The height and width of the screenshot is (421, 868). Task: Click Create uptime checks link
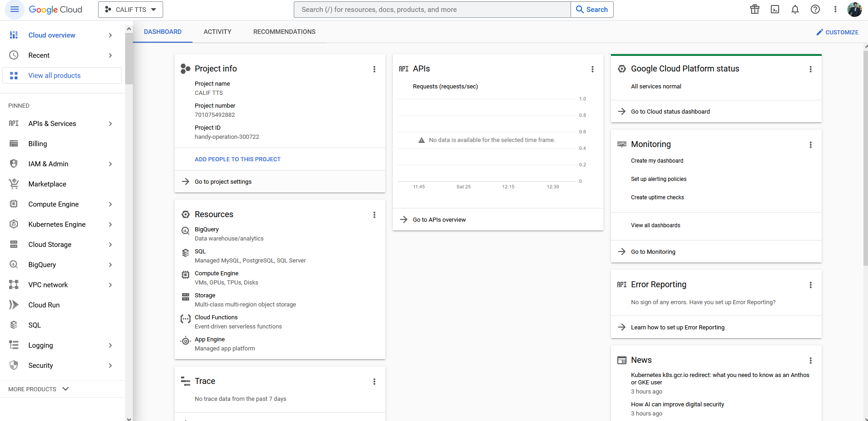coord(657,197)
